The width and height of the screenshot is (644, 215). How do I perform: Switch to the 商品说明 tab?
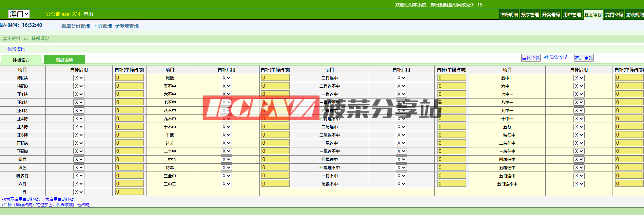click(x=64, y=60)
